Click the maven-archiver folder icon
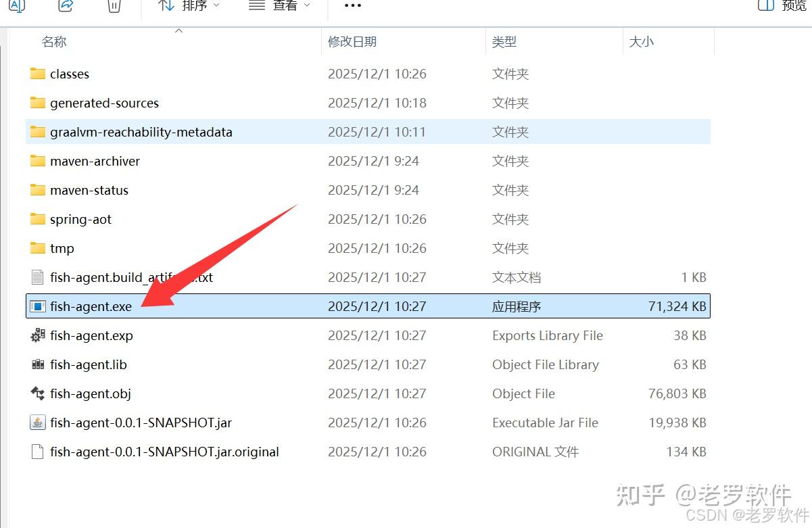812x528 pixels. [37, 161]
